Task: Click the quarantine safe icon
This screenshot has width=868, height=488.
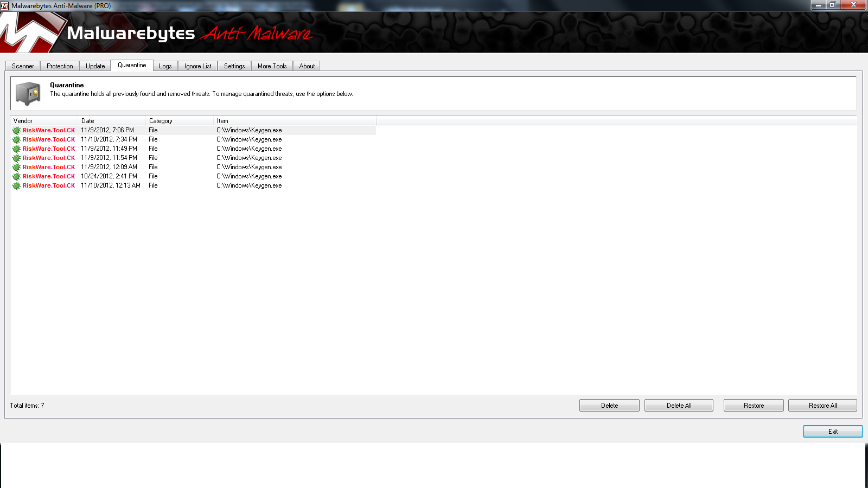Action: pyautogui.click(x=28, y=93)
